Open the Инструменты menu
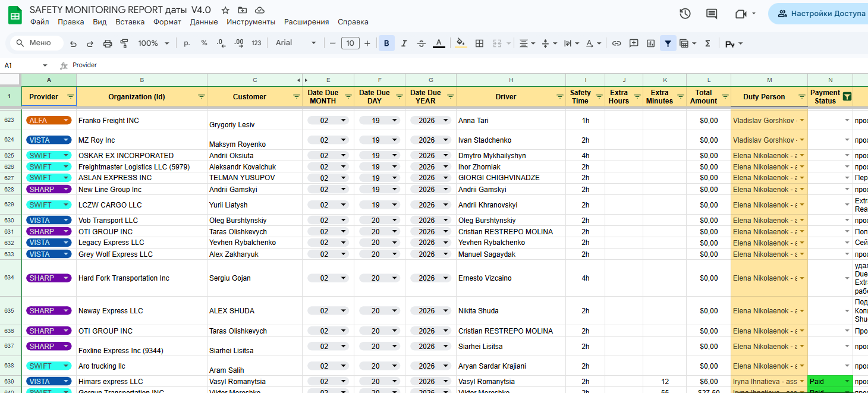This screenshot has width=868, height=393. tap(251, 22)
